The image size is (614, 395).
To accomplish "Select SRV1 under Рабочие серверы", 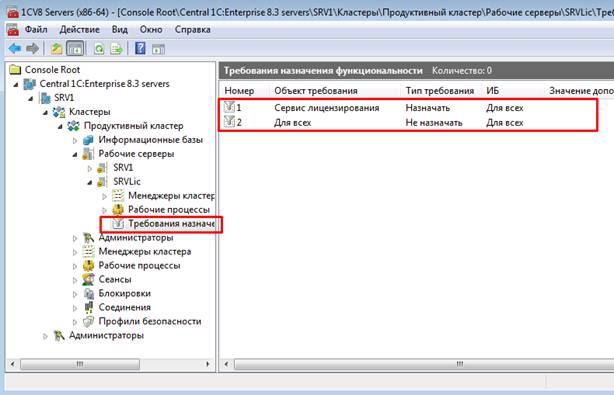I will (123, 168).
